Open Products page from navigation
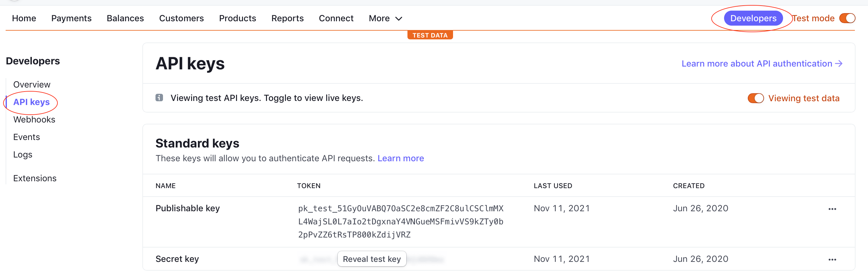868x275 pixels. pos(237,18)
